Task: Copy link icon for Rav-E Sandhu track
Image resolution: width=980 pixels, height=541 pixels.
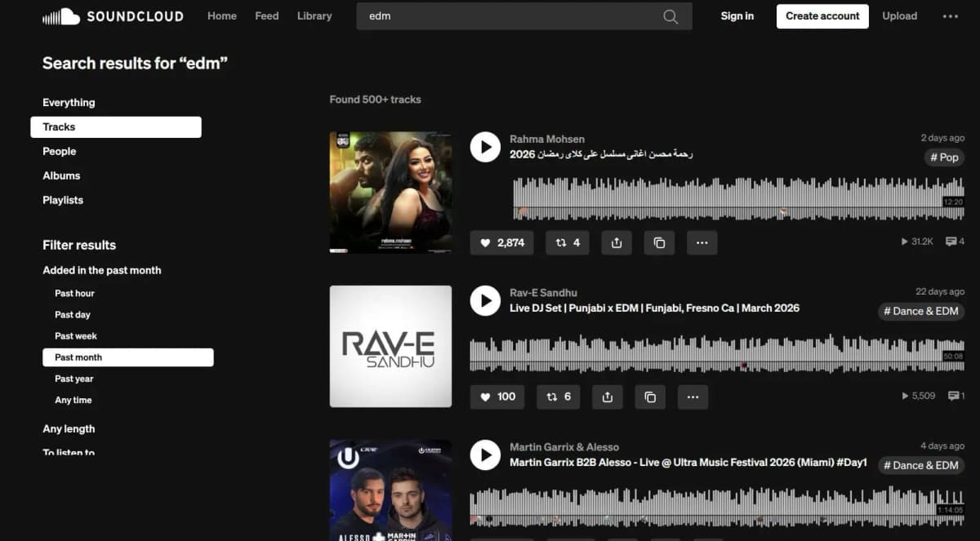Action: pyautogui.click(x=650, y=397)
